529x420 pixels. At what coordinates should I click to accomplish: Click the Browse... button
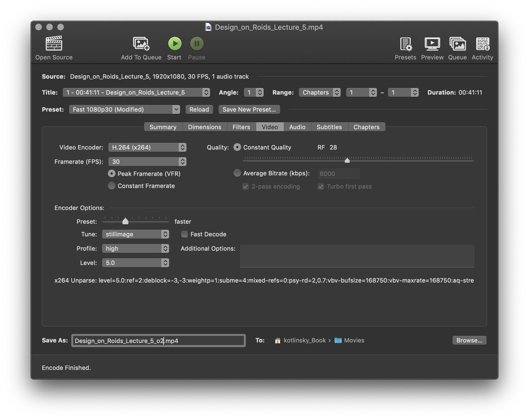pyautogui.click(x=469, y=340)
